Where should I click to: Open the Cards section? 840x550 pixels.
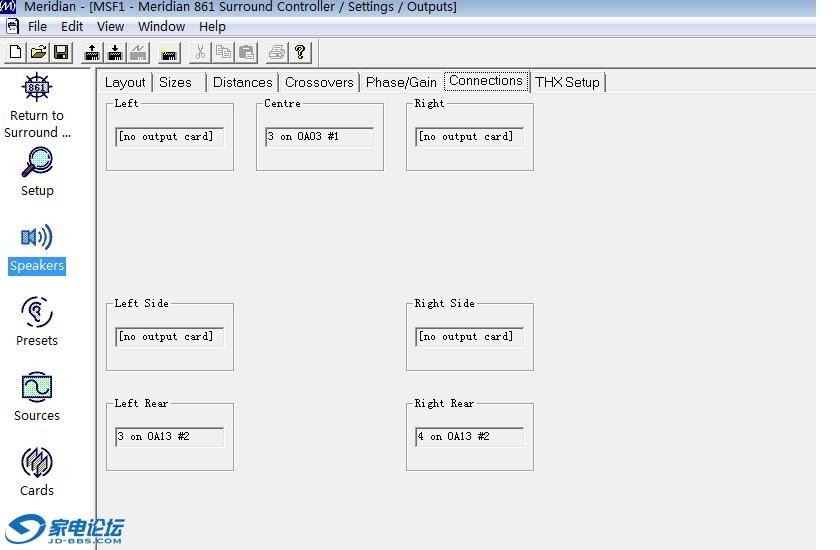tap(37, 472)
